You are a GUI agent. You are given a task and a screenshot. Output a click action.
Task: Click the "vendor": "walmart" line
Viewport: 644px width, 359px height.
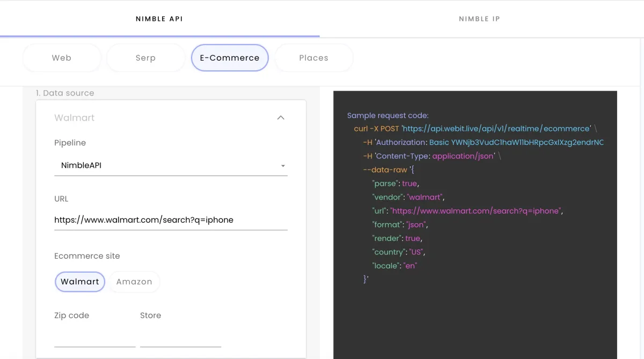pyautogui.click(x=408, y=197)
